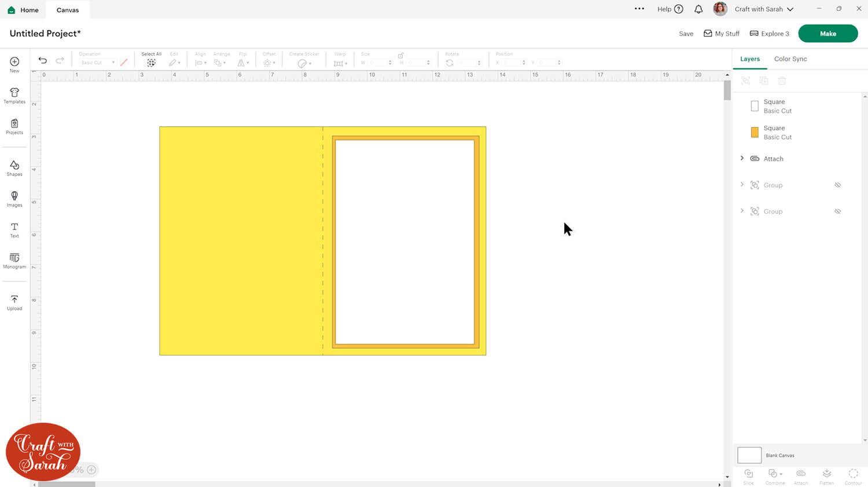Open the three-dot more options menu
The image size is (868, 487).
pyautogui.click(x=639, y=9)
